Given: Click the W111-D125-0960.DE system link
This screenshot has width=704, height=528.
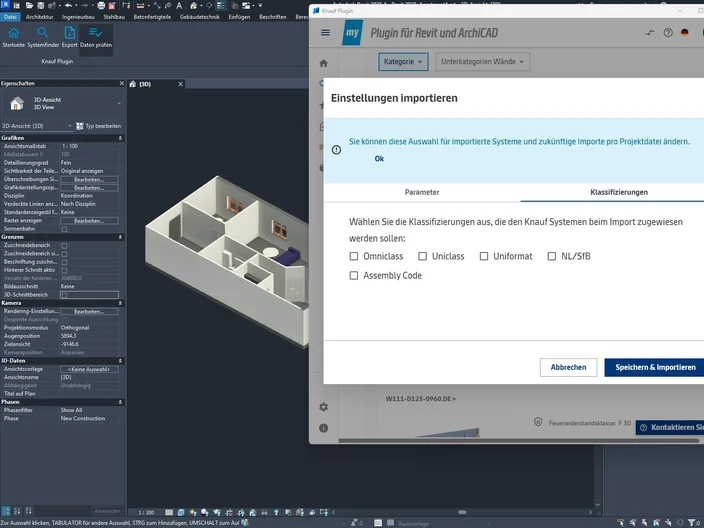Looking at the screenshot, I should tap(420, 399).
